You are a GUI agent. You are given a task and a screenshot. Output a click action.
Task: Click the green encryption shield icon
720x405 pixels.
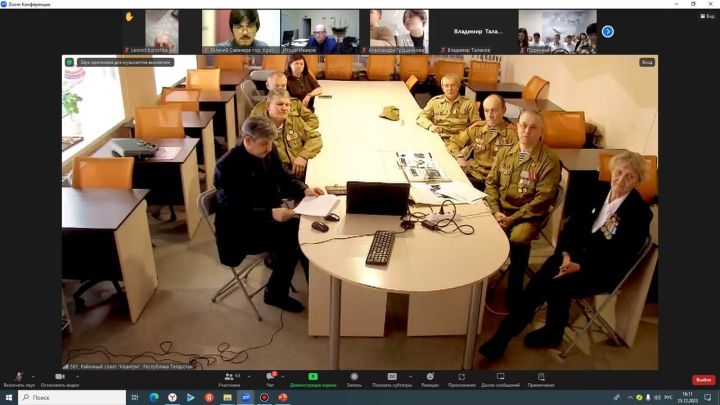pos(69,62)
